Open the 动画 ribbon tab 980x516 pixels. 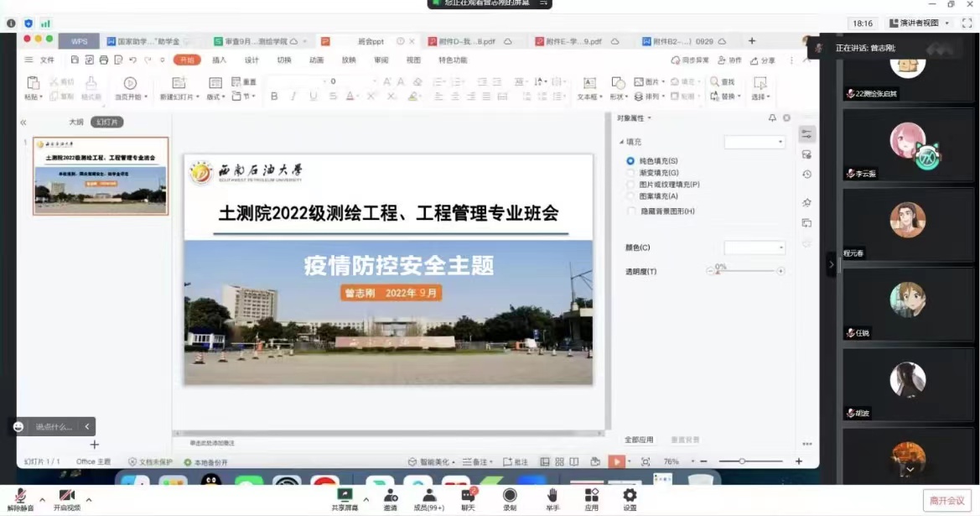coord(316,60)
